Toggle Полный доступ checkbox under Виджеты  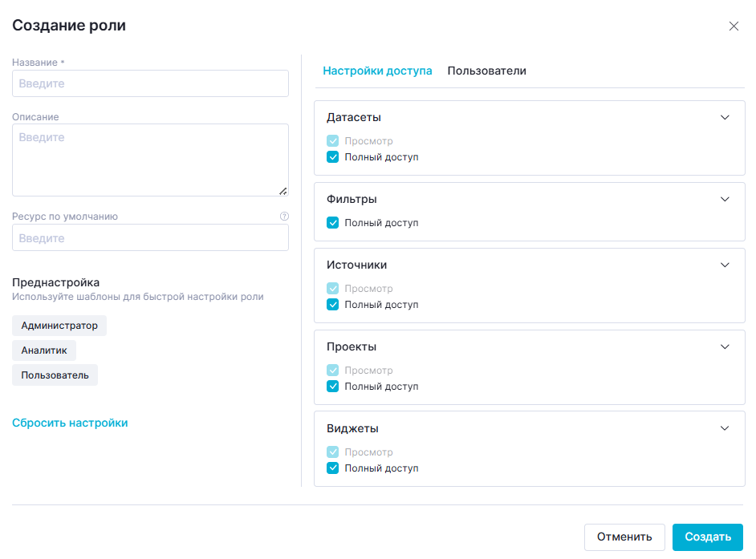coord(333,468)
